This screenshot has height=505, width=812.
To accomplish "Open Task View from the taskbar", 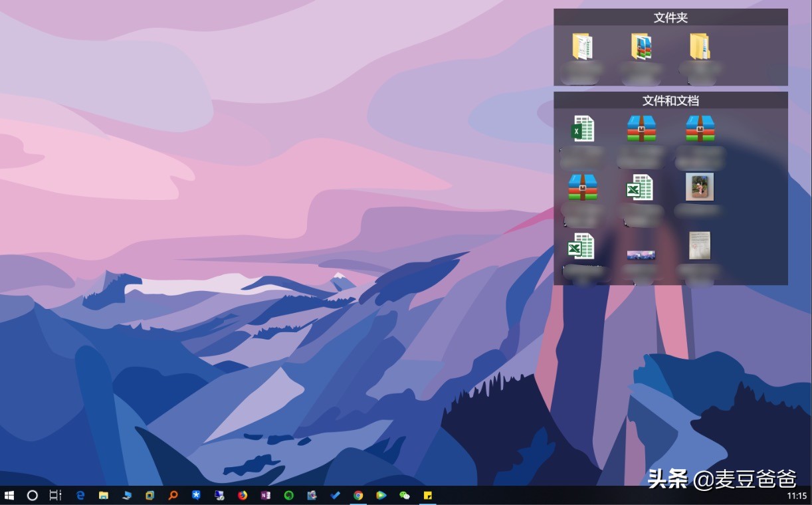I will pyautogui.click(x=56, y=495).
